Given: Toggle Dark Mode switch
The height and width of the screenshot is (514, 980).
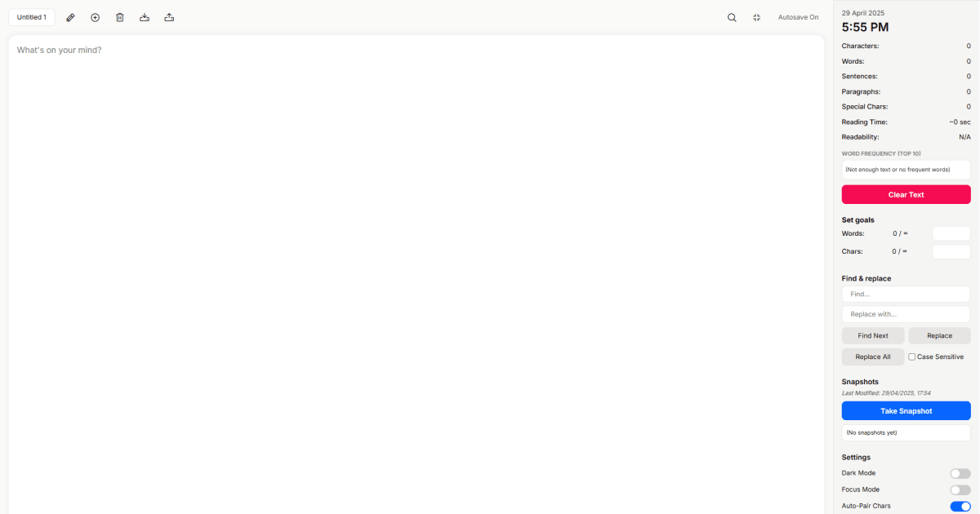Looking at the screenshot, I should pyautogui.click(x=960, y=473).
